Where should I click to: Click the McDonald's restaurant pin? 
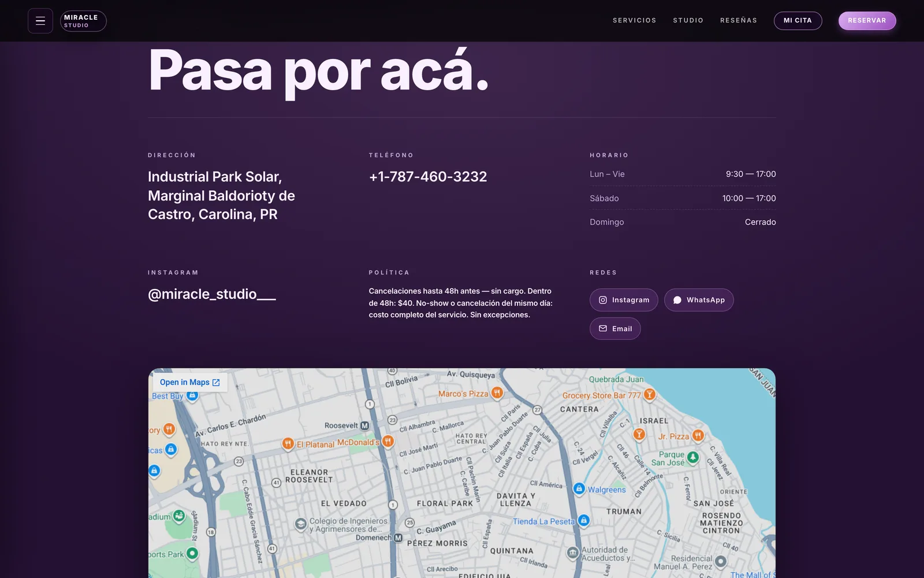388,442
